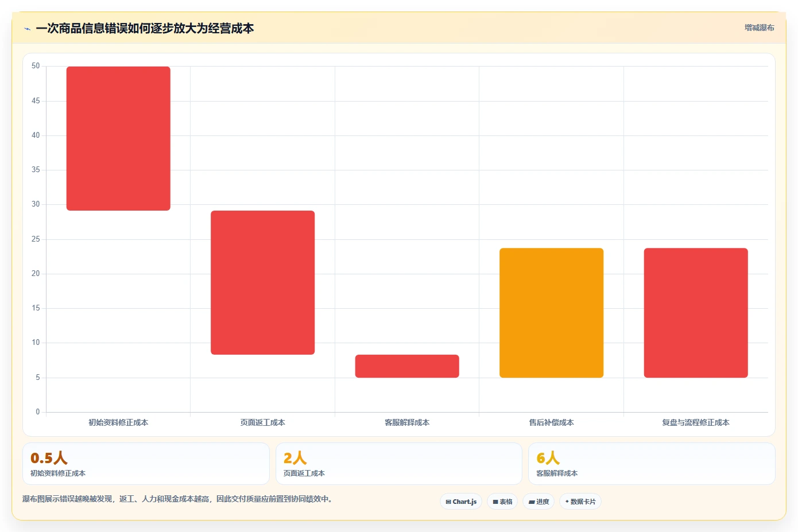Click the y-axis value 50
The height and width of the screenshot is (532, 798).
click(36, 66)
